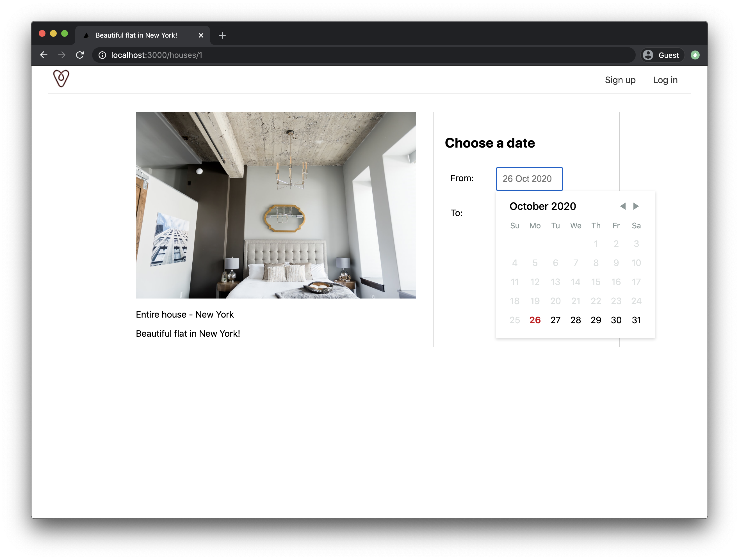Screen dimensions: 739x560
Task: Click the From date input field
Action: point(529,179)
